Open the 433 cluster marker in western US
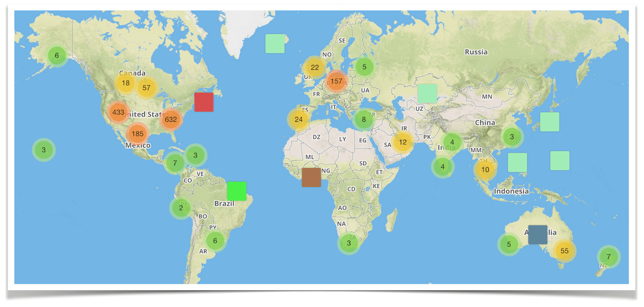The image size is (644, 307). [x=119, y=112]
